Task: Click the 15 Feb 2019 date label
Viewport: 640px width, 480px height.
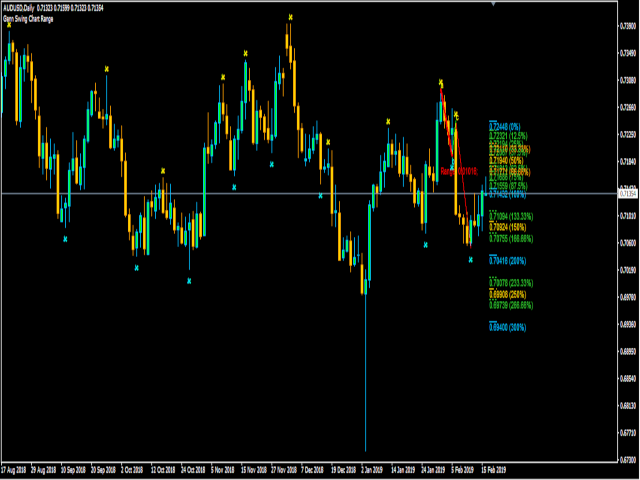Action: coord(493,470)
